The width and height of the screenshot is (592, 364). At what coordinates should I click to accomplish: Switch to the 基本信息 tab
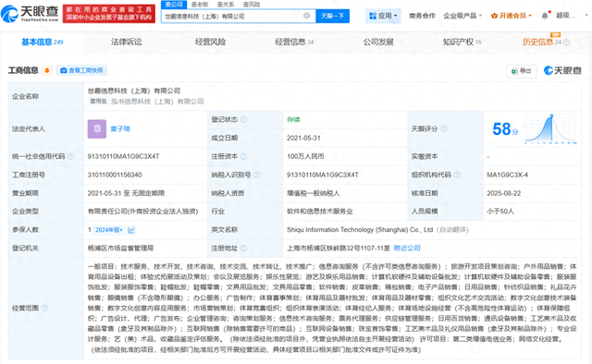point(42,42)
